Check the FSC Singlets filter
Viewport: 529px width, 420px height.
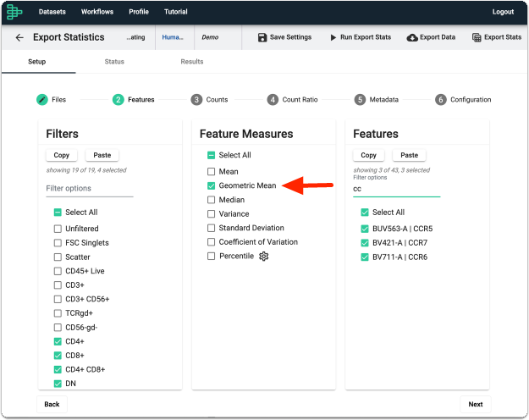click(x=58, y=243)
